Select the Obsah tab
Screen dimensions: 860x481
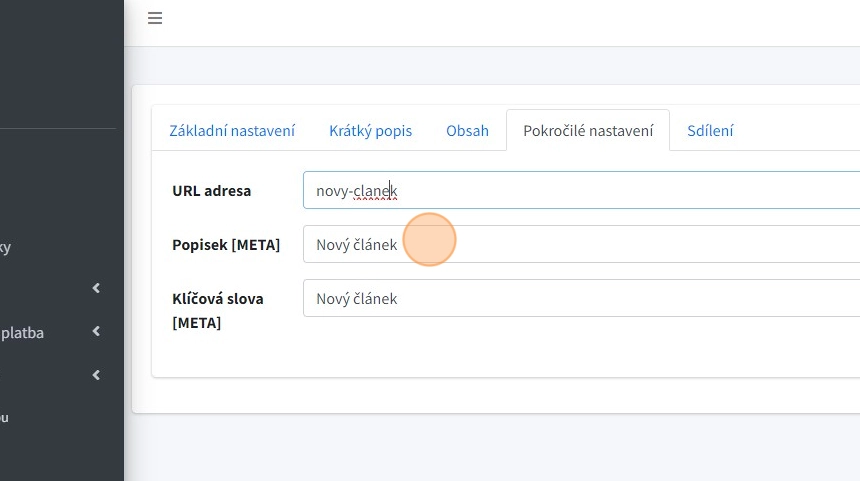467,131
